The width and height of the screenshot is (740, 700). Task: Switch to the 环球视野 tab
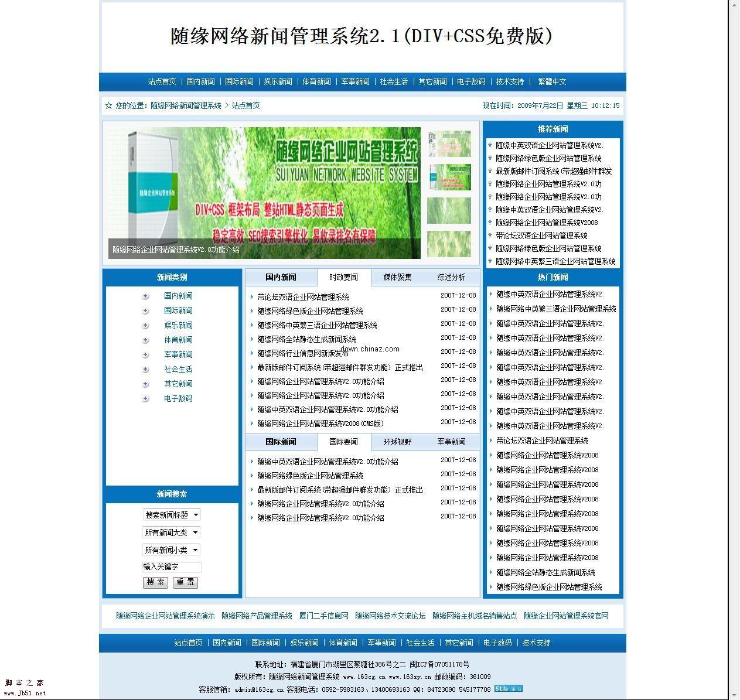[397, 442]
